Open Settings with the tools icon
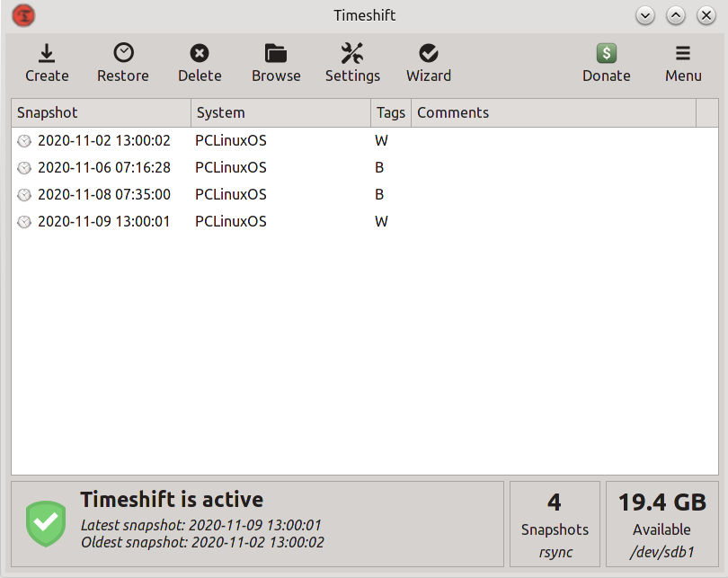The image size is (728, 578). 352,53
